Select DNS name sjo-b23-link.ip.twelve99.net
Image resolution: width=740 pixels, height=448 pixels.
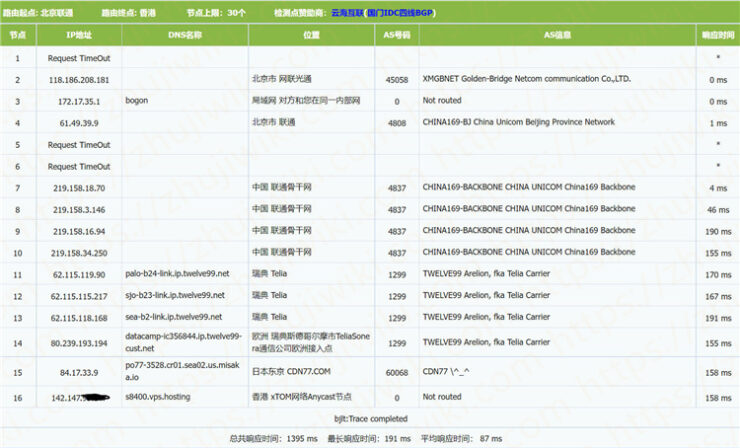pyautogui.click(x=175, y=295)
